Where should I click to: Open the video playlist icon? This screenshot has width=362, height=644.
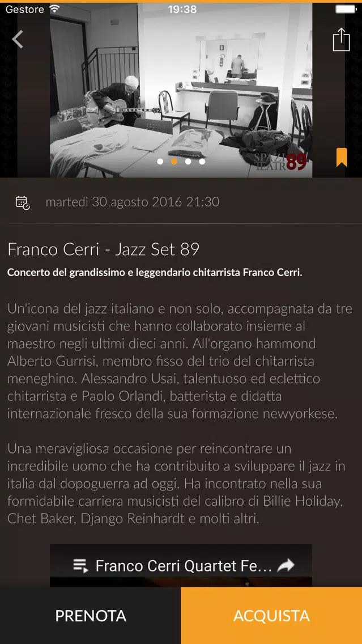coord(80,566)
